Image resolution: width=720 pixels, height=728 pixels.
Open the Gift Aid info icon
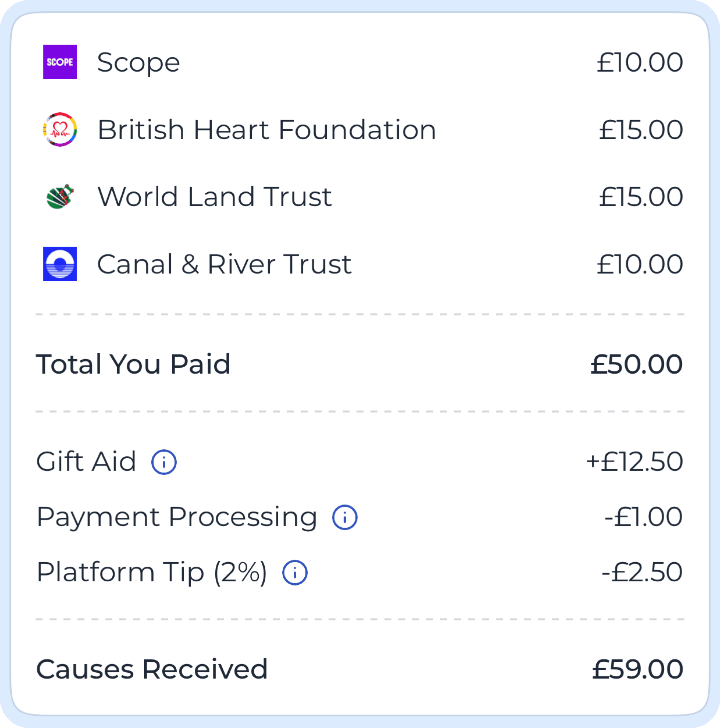click(x=164, y=462)
